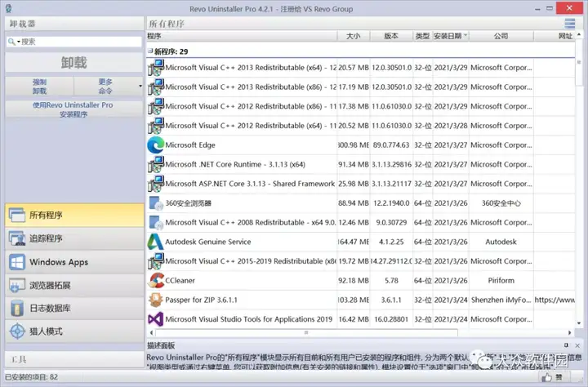
Task: Open the 追踪程序 module
Action: point(74,238)
